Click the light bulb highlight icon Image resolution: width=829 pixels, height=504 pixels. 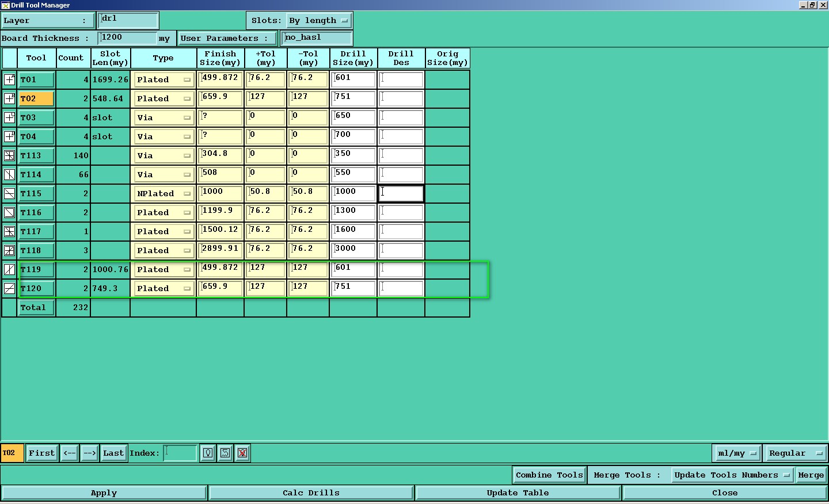208,453
